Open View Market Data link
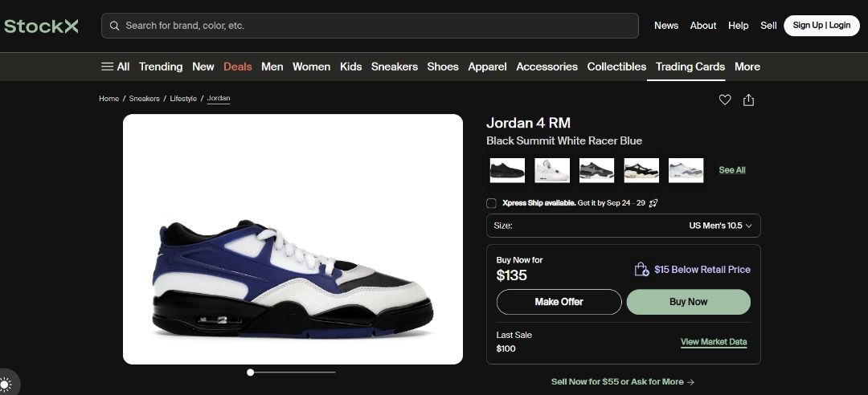 [x=714, y=342]
